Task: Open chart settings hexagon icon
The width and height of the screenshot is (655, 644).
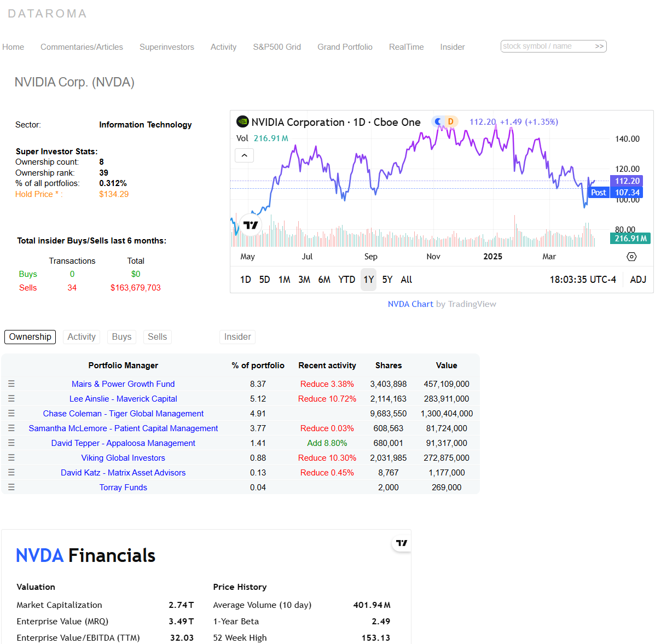Action: [631, 257]
